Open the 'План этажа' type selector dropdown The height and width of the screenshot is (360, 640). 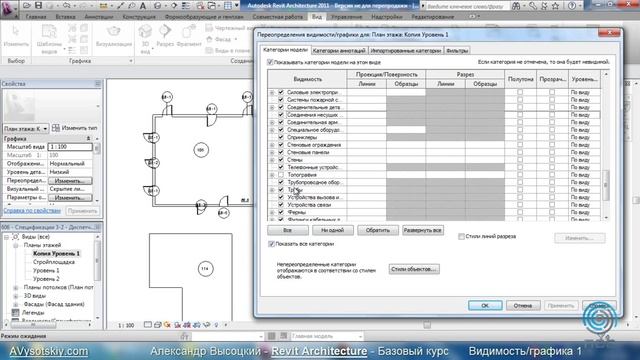tap(25, 129)
